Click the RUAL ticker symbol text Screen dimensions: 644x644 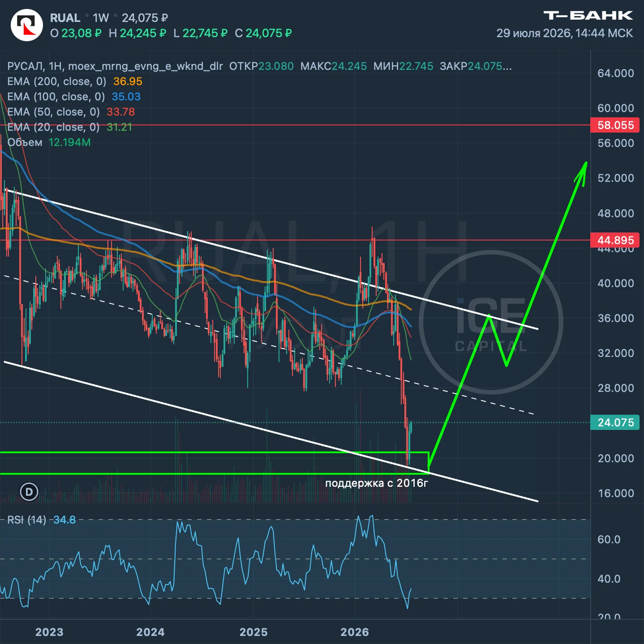click(65, 18)
